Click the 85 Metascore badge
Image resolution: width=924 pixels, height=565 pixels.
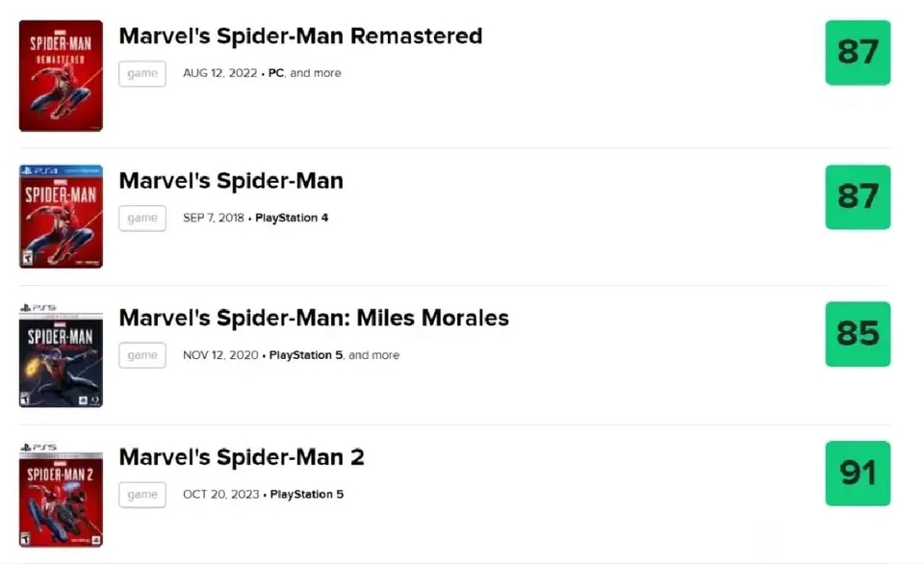pos(858,334)
